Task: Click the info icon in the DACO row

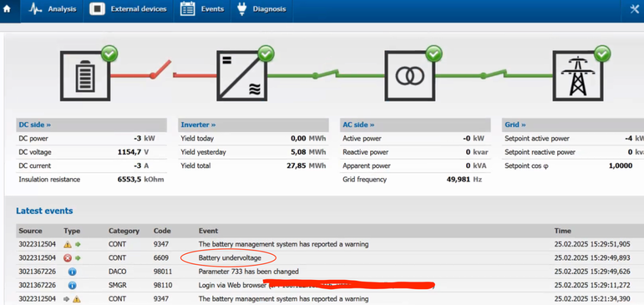Action: point(72,272)
